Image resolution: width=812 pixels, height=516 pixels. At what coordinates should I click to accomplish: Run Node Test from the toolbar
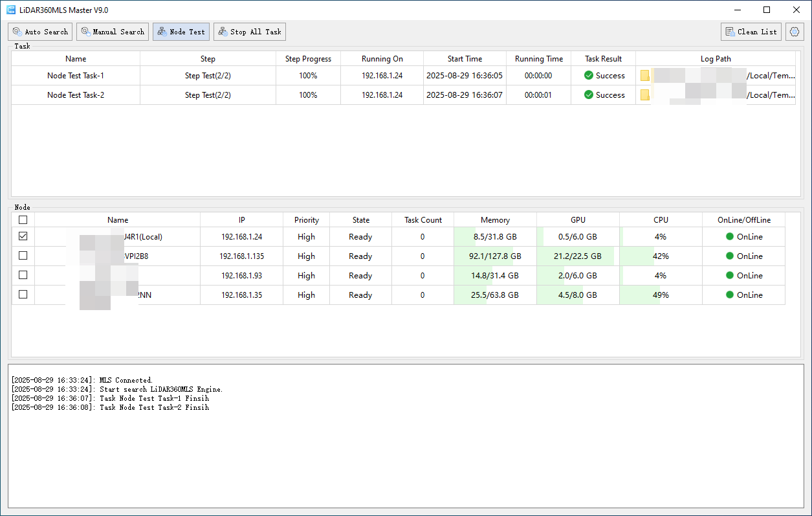pyautogui.click(x=181, y=32)
